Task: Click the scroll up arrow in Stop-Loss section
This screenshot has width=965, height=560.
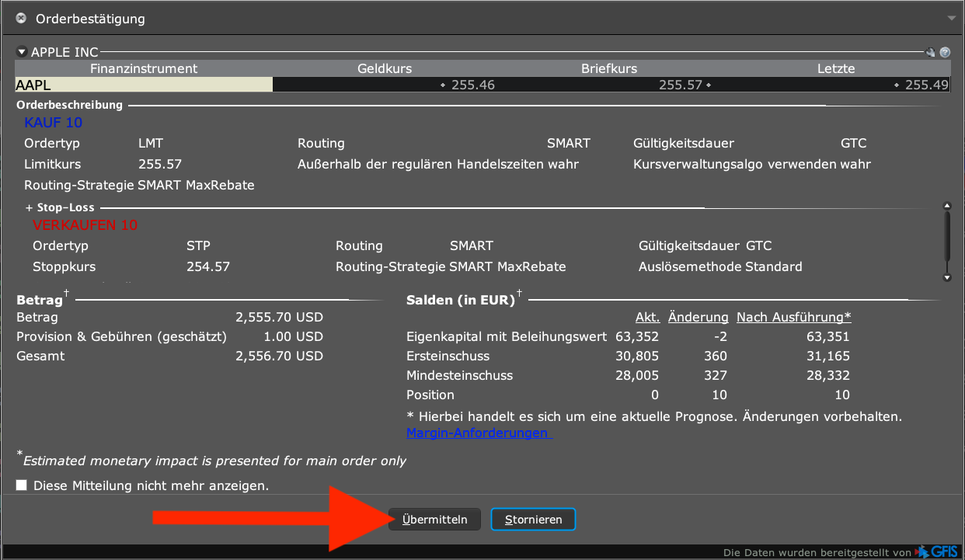Action: point(946,207)
